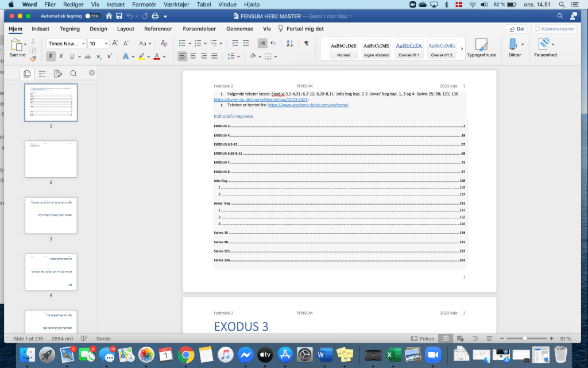Click the Save icon in title bar

pos(119,16)
